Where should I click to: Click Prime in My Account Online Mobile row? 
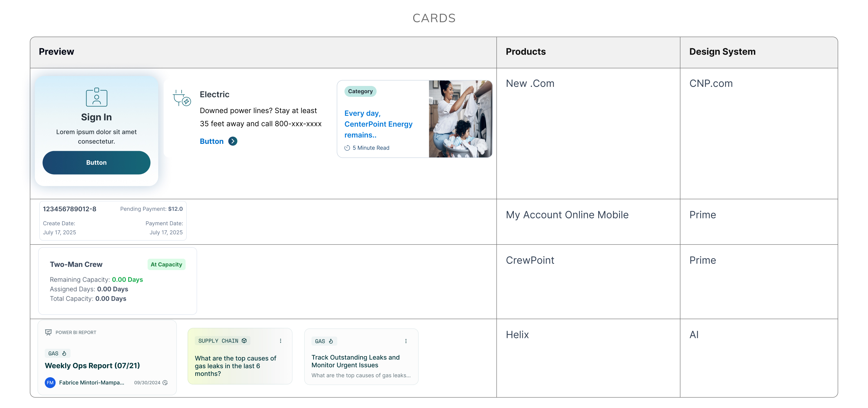tap(703, 215)
